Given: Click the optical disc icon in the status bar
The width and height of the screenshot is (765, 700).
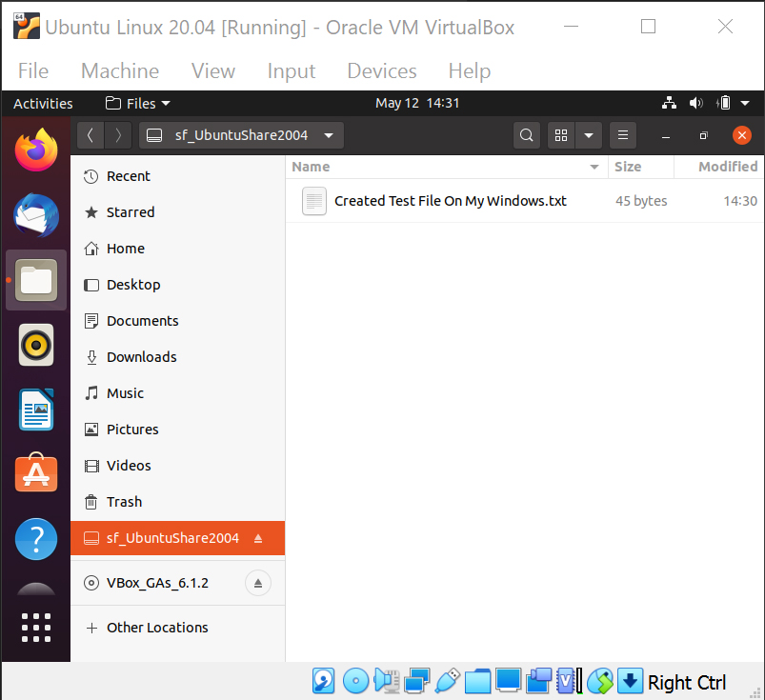Looking at the screenshot, I should pos(356,681).
